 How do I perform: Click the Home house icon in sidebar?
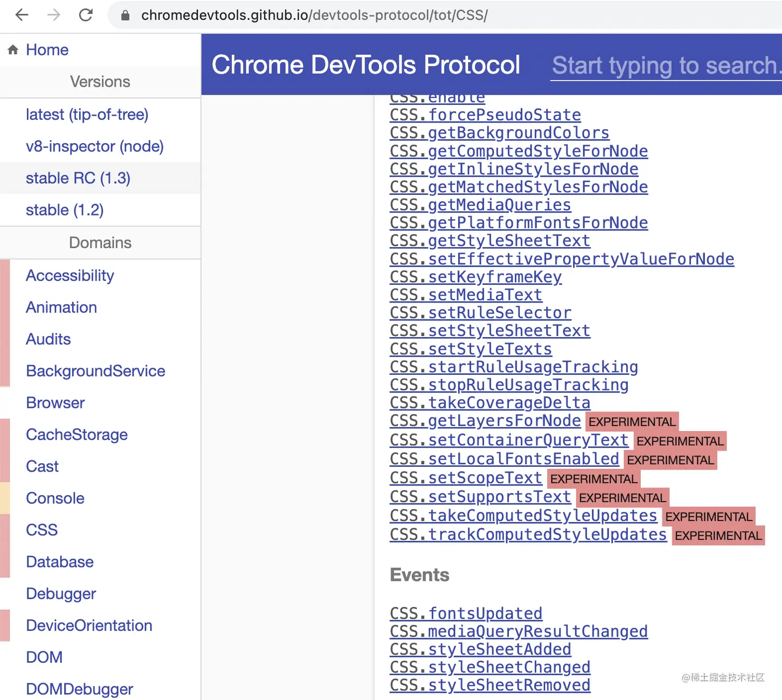(13, 50)
